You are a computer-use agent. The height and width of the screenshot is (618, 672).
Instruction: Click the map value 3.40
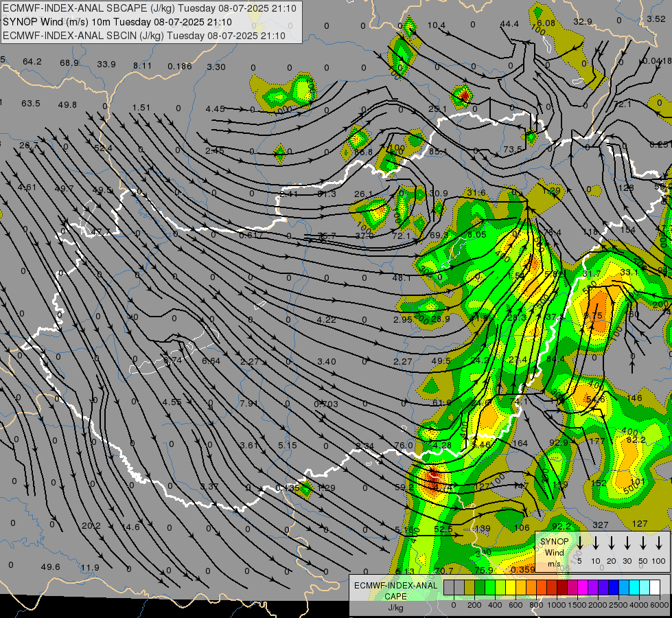326,362
